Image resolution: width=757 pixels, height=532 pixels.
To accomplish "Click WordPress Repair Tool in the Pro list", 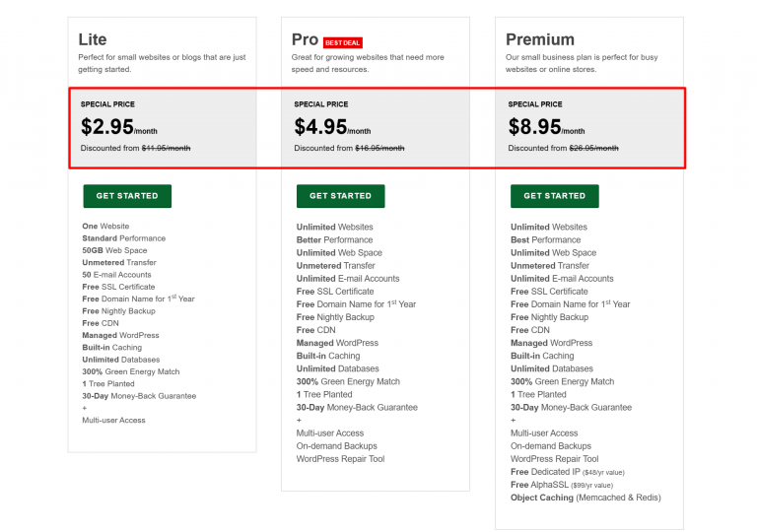I will coord(340,459).
